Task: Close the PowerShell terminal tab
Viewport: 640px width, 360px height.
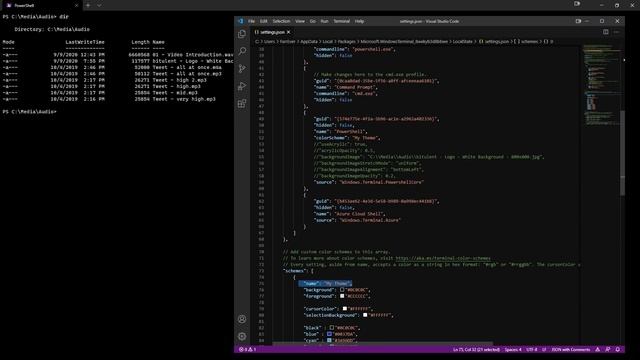Action: (76, 5)
